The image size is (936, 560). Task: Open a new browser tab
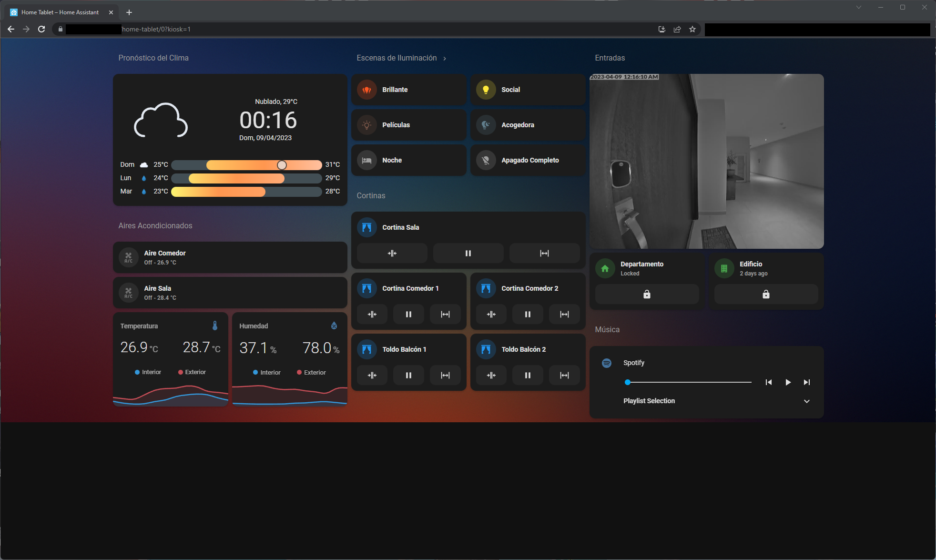[x=129, y=12]
